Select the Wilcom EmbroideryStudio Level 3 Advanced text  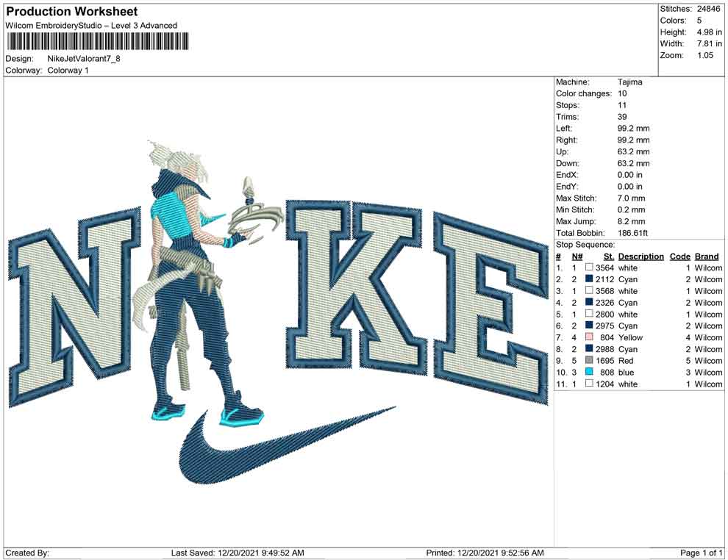coord(91,26)
